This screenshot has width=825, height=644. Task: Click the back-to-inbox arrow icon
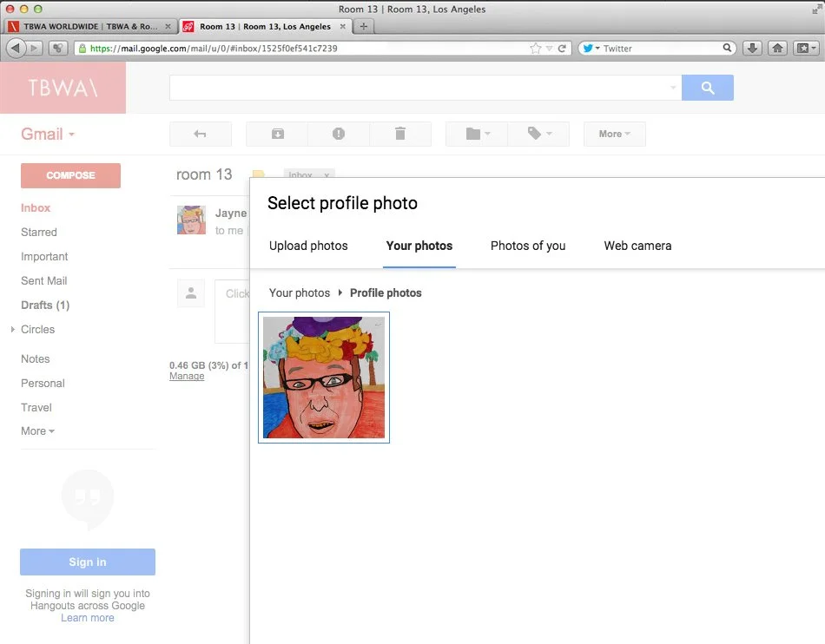pyautogui.click(x=201, y=134)
